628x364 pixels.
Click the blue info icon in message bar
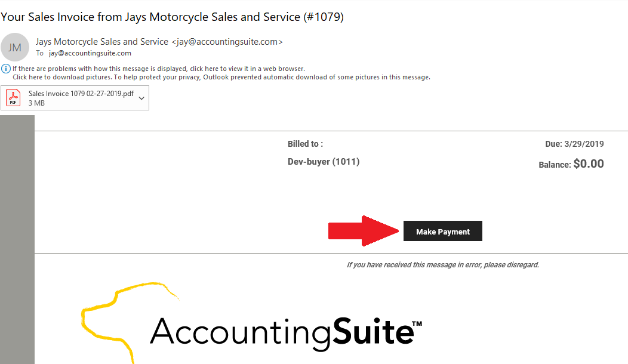(x=6, y=69)
